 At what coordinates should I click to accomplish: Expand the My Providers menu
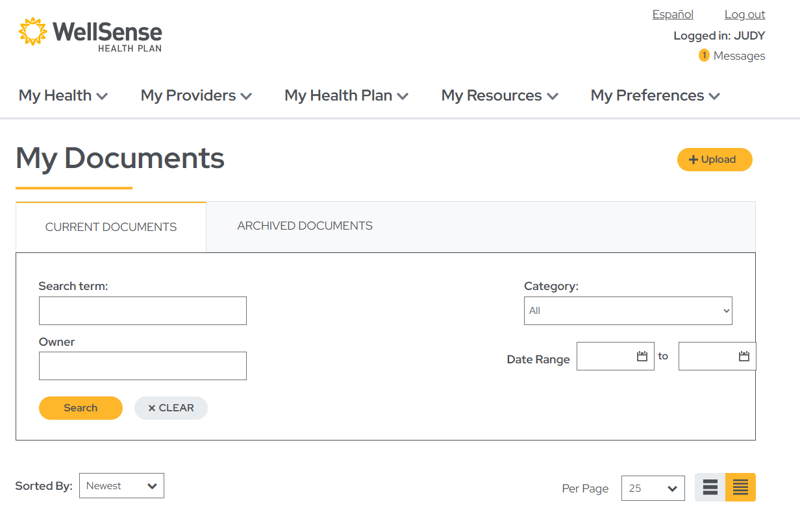point(195,95)
